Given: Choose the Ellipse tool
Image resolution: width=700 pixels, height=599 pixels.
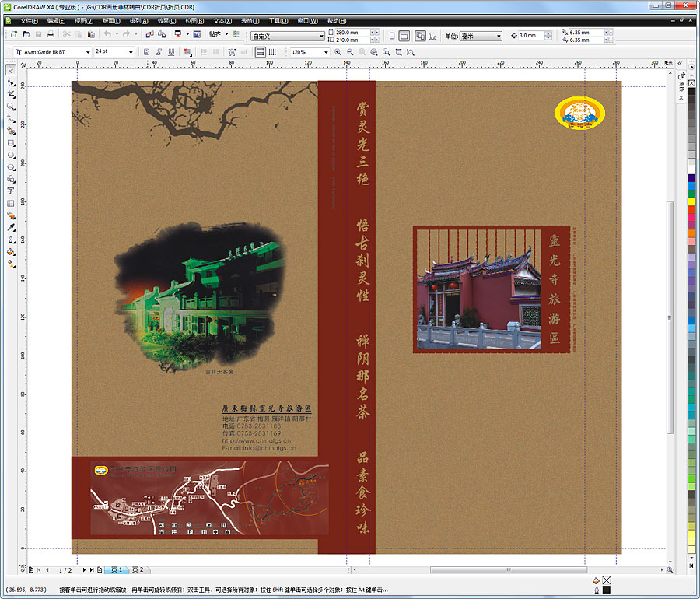Looking at the screenshot, I should click(x=11, y=155).
